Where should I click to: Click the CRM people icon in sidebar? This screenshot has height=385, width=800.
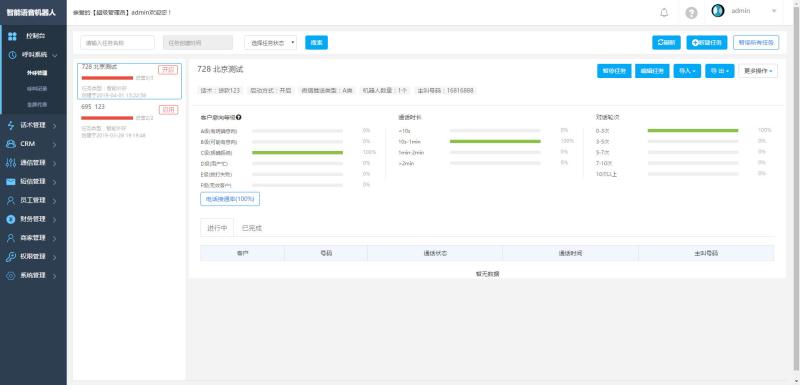[x=11, y=144]
